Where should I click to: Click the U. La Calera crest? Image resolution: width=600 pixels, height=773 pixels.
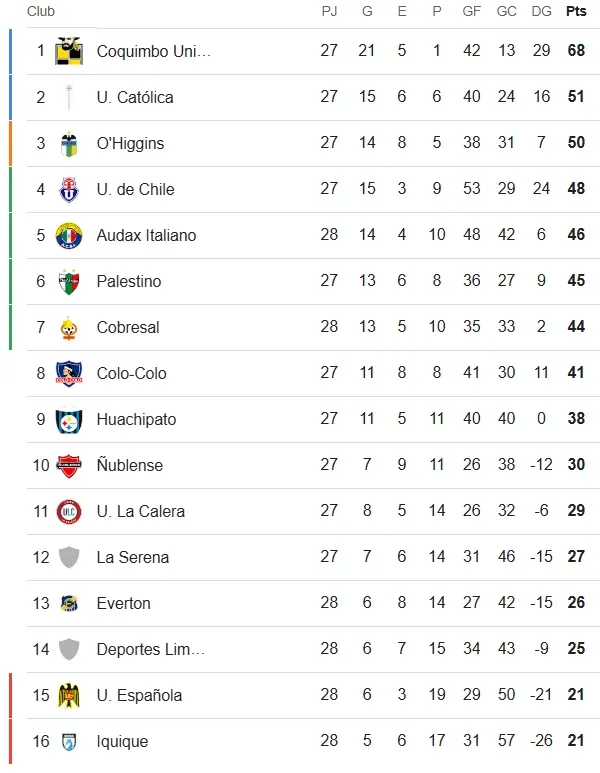69,511
